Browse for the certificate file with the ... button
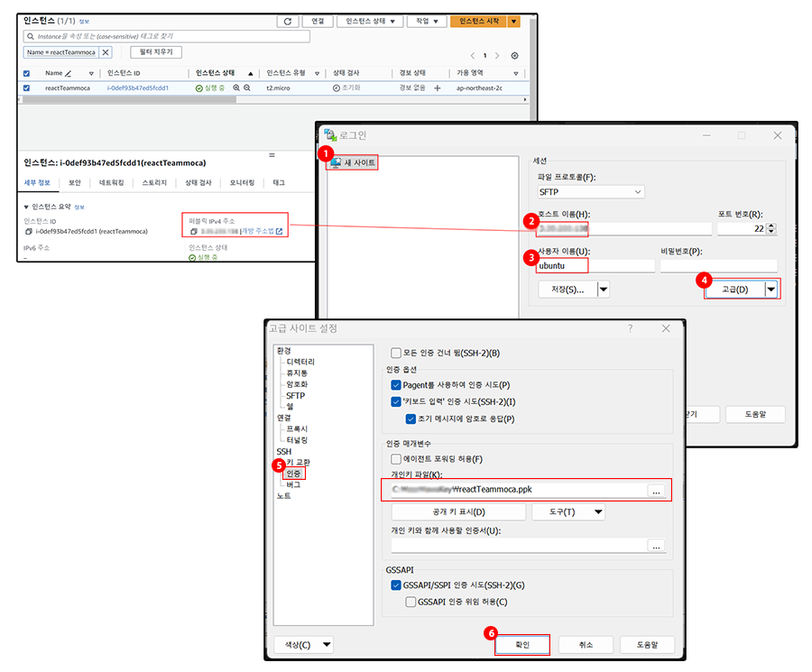 point(656,546)
